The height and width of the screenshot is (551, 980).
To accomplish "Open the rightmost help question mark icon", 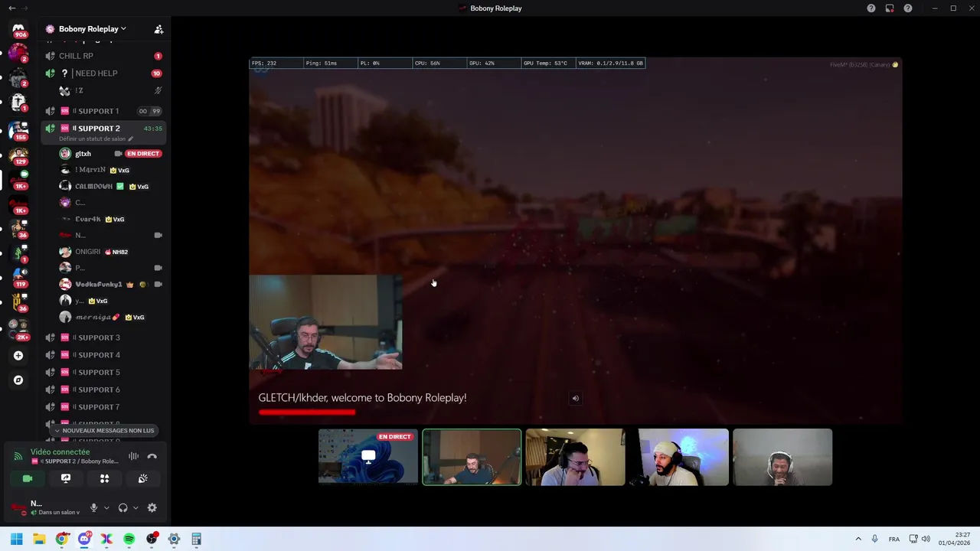I will point(908,8).
